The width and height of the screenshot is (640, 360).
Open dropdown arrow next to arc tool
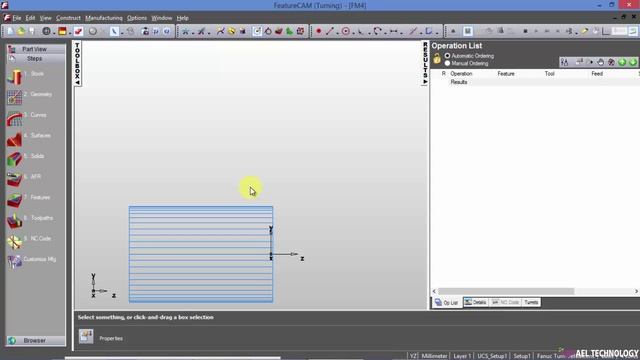point(385,32)
